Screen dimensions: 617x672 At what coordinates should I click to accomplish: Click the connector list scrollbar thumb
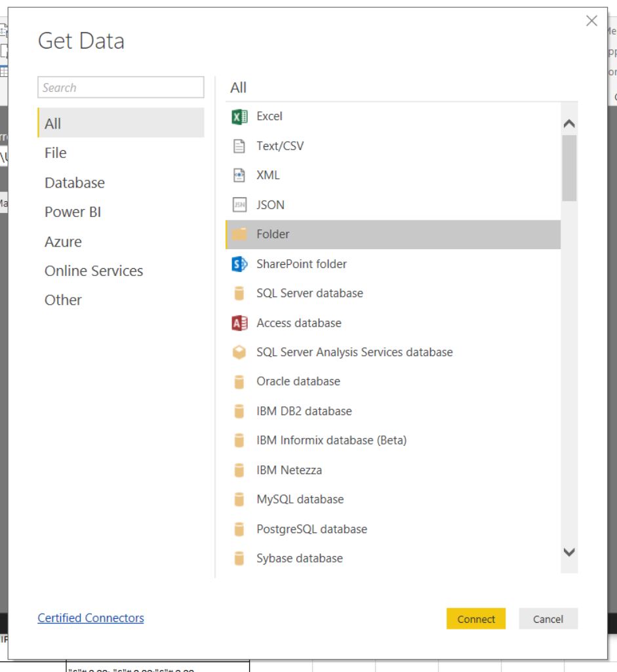click(568, 168)
